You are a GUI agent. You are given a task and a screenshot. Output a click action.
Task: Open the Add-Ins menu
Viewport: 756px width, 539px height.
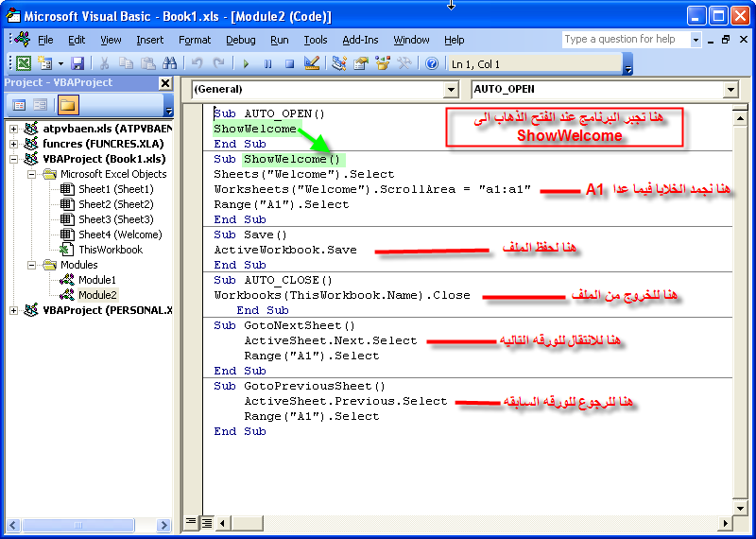(x=361, y=40)
